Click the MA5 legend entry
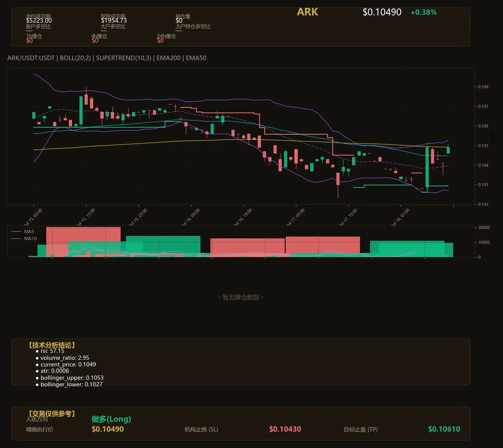The image size is (503, 448). [23, 232]
